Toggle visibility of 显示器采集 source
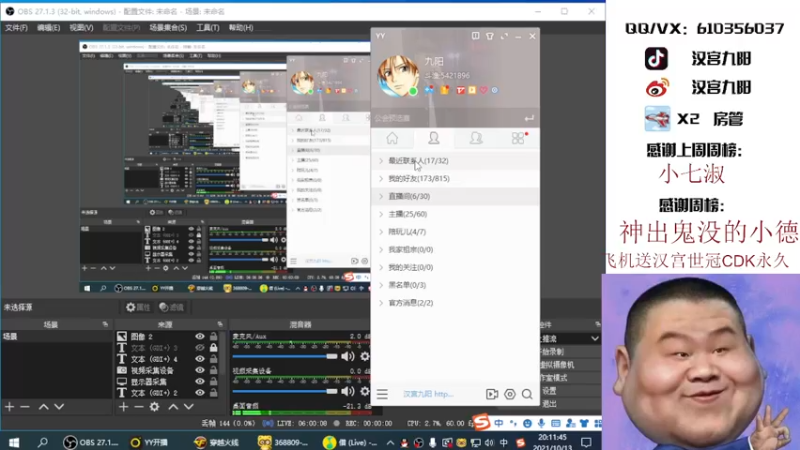Viewport: 800px width, 450px height. click(199, 382)
